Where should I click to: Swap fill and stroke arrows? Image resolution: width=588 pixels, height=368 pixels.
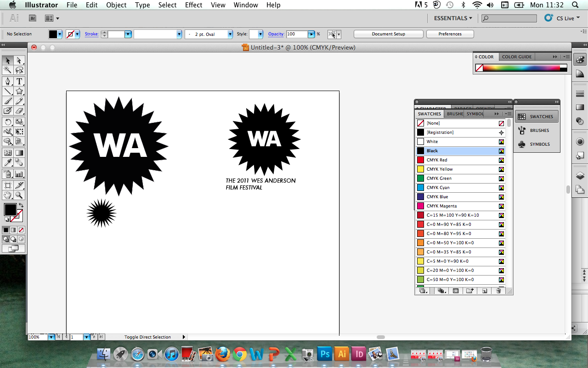coord(21,206)
